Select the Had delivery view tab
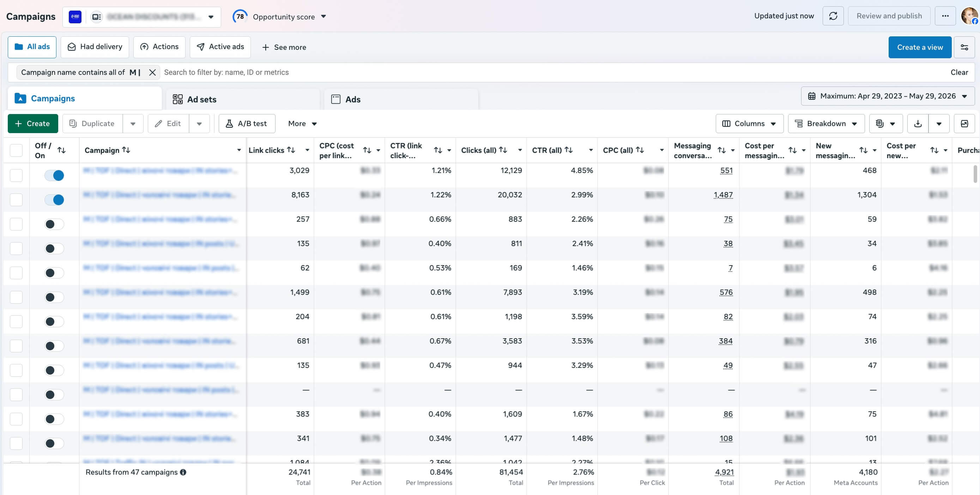The height and width of the screenshot is (495, 980). [x=95, y=47]
